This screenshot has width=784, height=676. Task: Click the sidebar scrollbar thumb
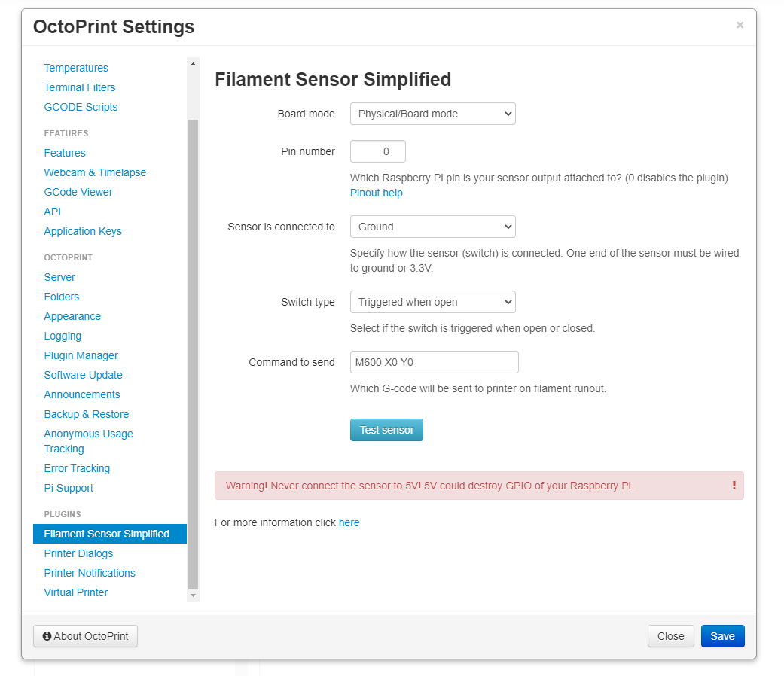click(x=193, y=355)
